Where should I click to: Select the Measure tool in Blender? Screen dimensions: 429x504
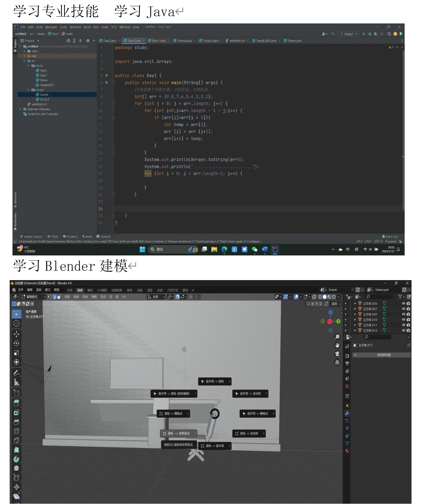point(17,382)
